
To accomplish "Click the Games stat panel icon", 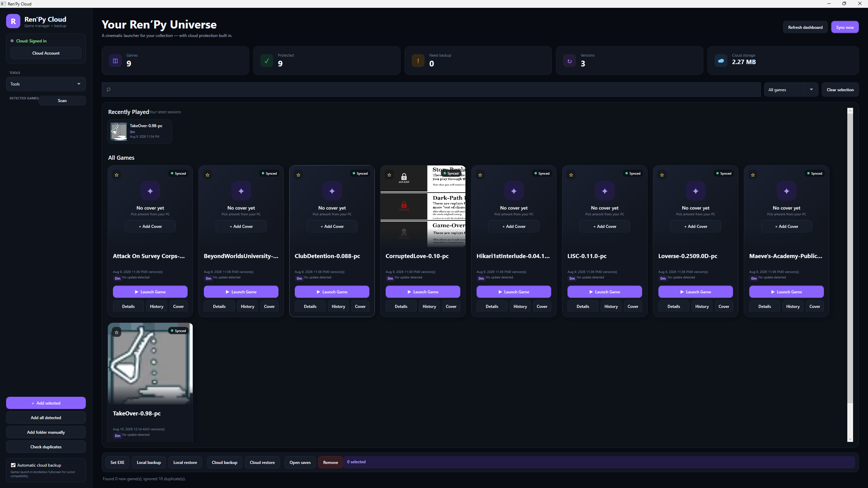I will click(x=115, y=61).
